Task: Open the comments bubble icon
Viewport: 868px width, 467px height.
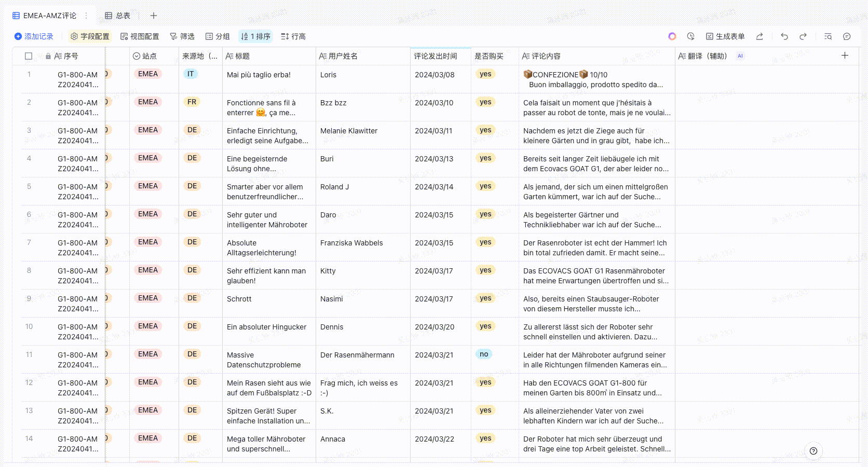Action: click(x=847, y=36)
